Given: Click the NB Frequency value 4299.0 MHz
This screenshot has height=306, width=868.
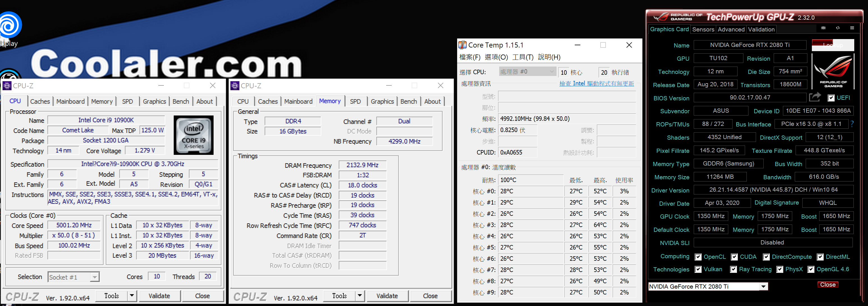Looking at the screenshot, I should [x=404, y=141].
